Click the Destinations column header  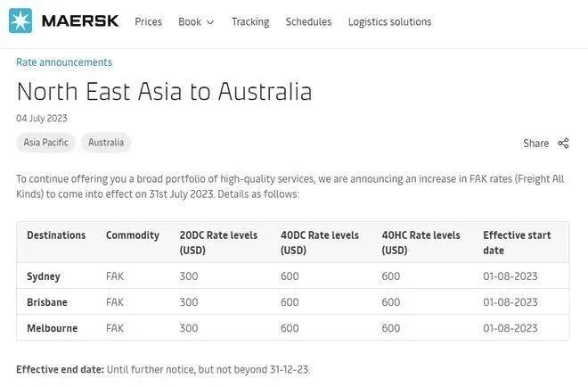click(x=56, y=235)
